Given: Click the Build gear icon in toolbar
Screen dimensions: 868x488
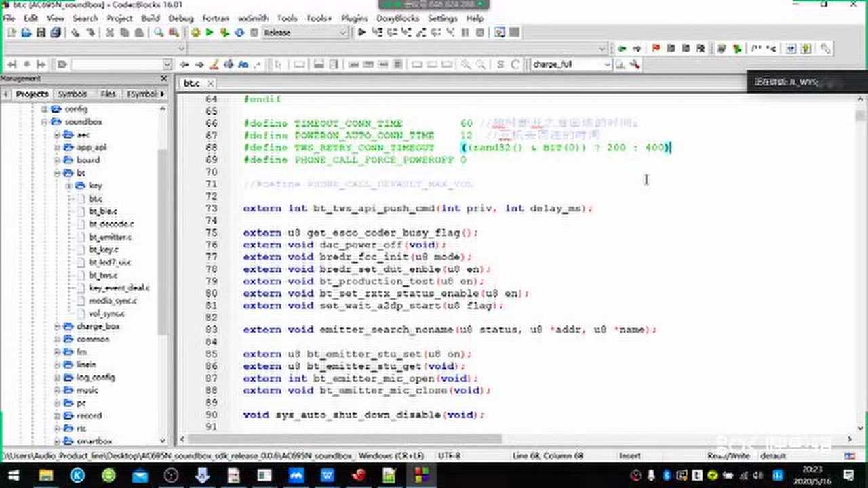Looking at the screenshot, I should 196,33.
